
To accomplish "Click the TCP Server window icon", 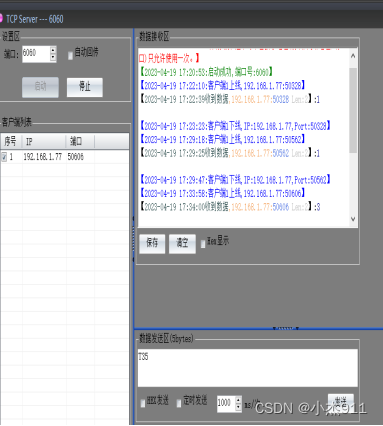I will click(x=1, y=18).
